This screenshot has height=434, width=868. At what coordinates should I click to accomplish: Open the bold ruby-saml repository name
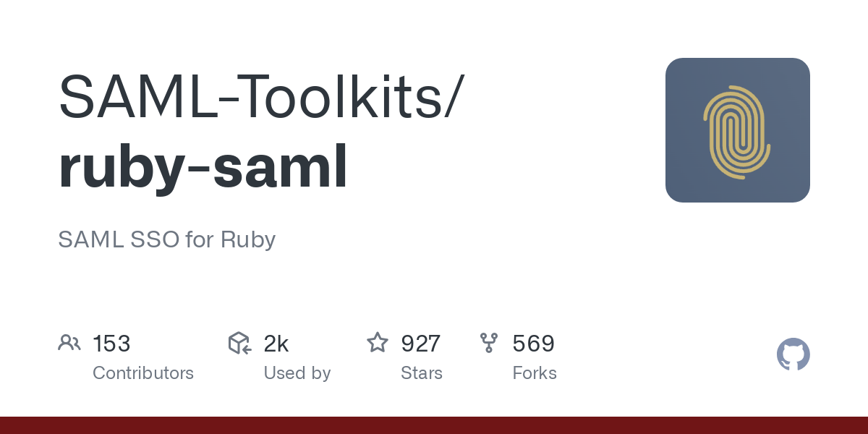(203, 166)
